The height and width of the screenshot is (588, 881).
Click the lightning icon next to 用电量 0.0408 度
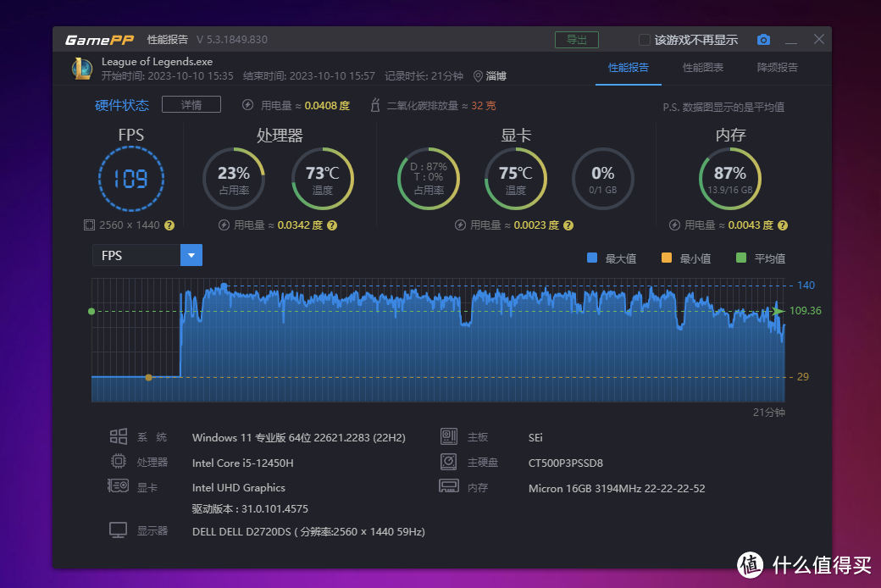coord(247,105)
